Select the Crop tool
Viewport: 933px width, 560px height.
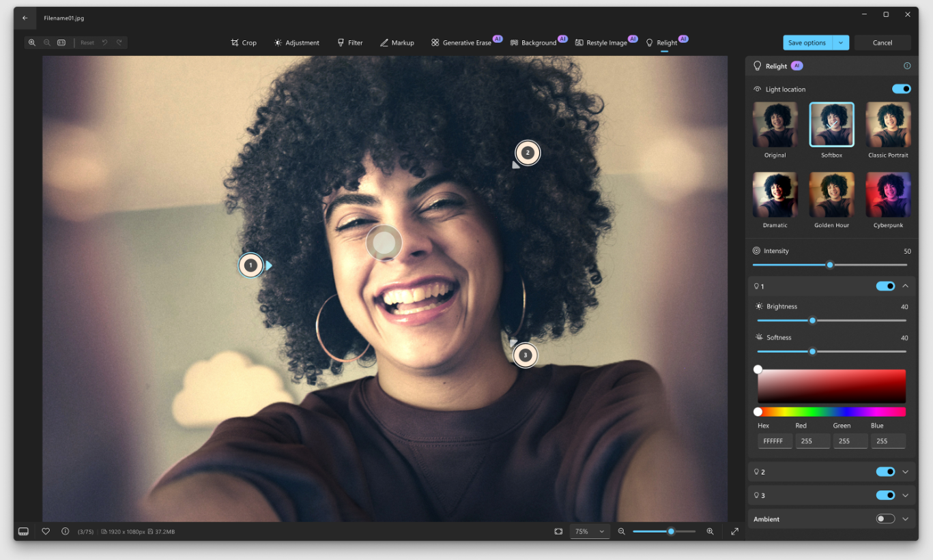(x=244, y=42)
